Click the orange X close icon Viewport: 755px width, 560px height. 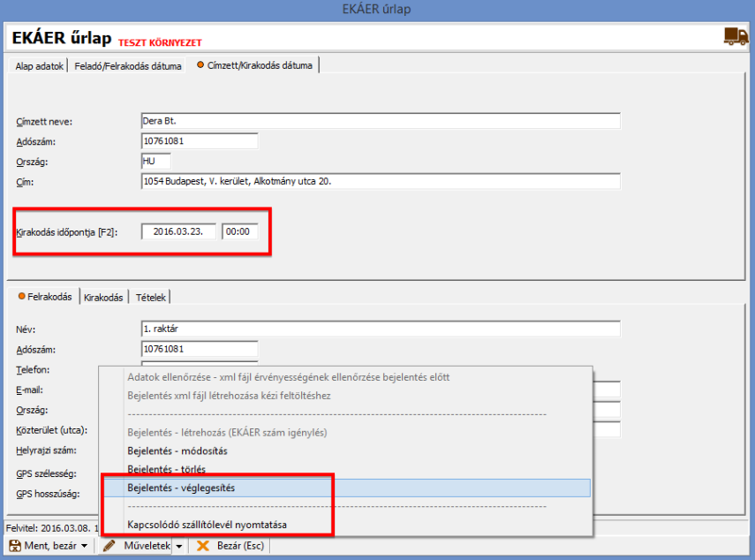pos(203,546)
